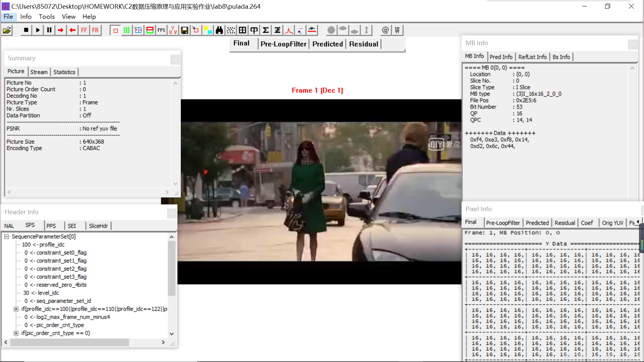The width and height of the screenshot is (644, 362).
Task: Click the yellow and cyan squares icon
Action: [208, 31]
